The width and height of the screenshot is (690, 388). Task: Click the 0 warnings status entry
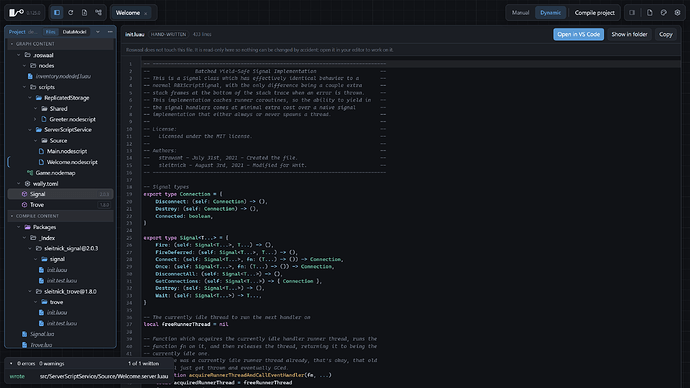(x=51, y=364)
